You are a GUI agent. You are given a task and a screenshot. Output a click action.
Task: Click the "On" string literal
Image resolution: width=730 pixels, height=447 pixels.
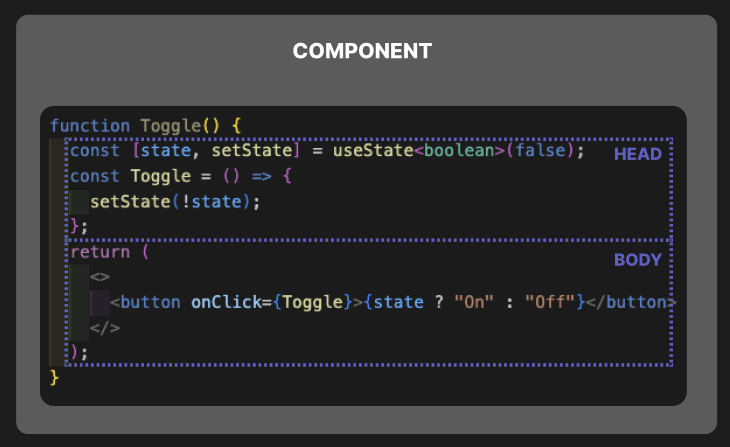coord(473,302)
